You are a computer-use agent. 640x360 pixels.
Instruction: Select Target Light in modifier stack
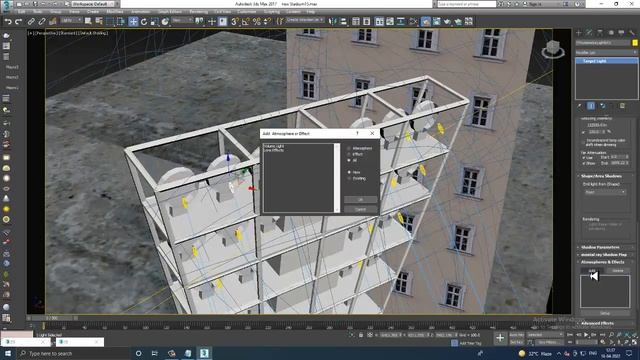coord(607,61)
